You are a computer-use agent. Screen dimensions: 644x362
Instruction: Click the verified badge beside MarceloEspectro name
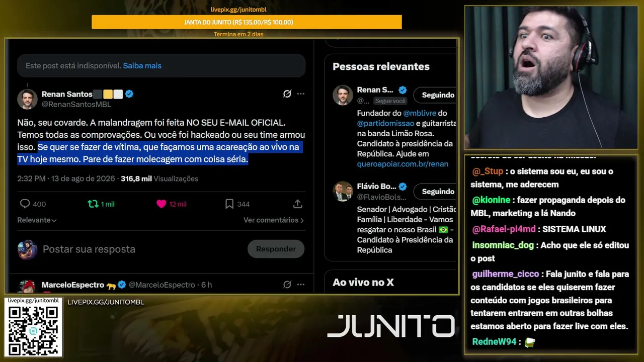click(121, 285)
